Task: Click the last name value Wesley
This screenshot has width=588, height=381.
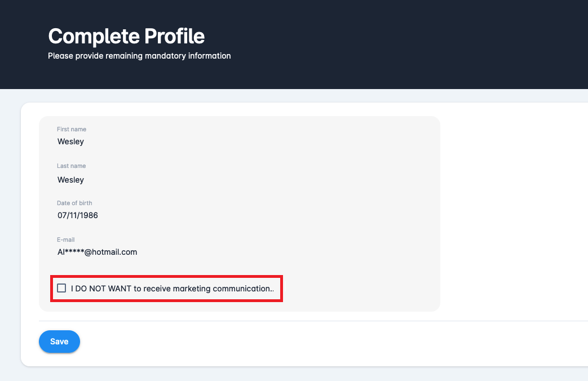Action: click(x=70, y=180)
